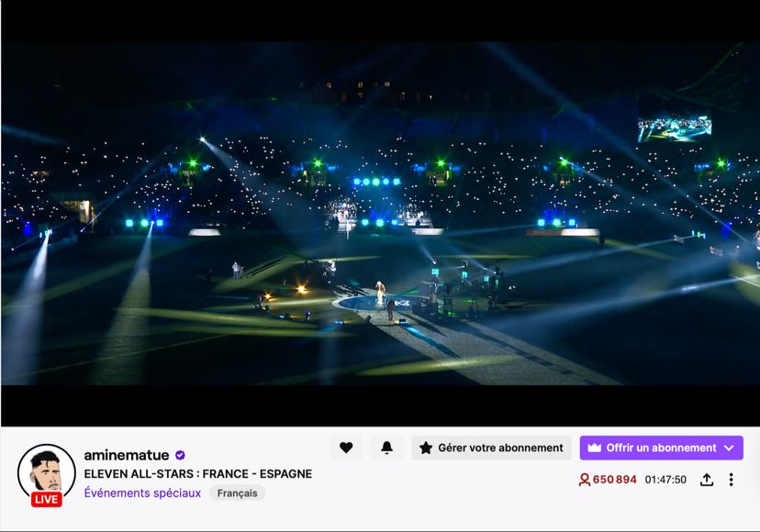This screenshot has width=760, height=532.
Task: Click the star icon in subscription button
Action: tap(426, 448)
